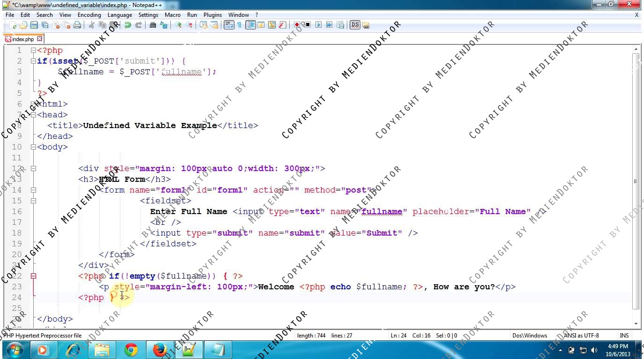The width and height of the screenshot is (644, 359).
Task: Close the index.php tab with its X
Action: pos(40,39)
